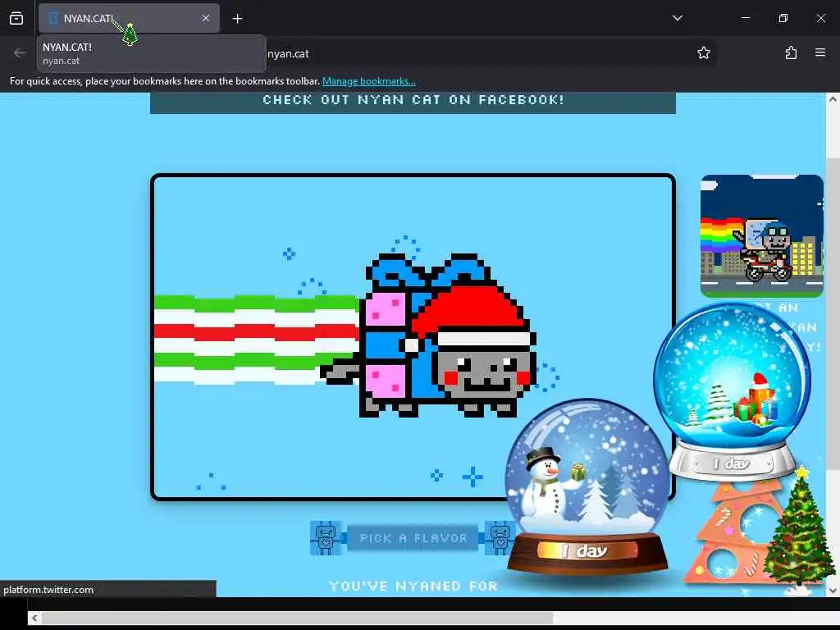Expand the list all tabs chevron

click(677, 18)
